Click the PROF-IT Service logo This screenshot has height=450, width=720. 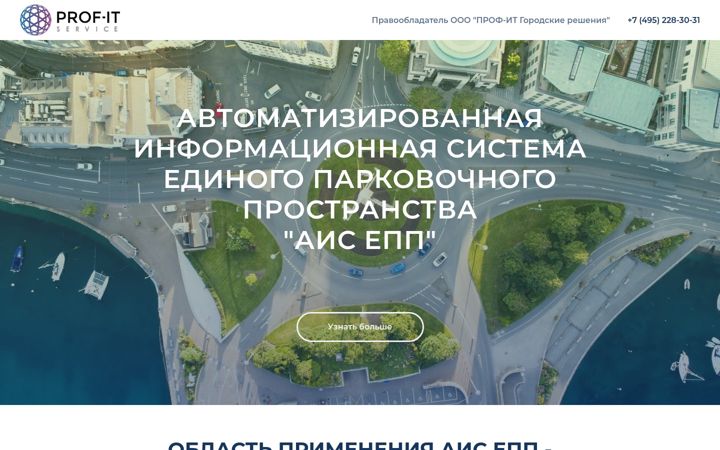click(x=70, y=20)
